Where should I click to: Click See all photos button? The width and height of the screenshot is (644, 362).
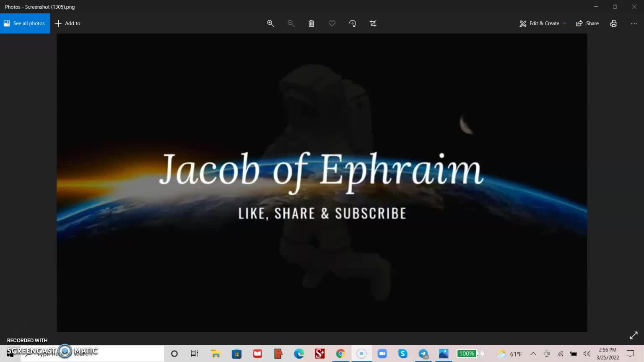(x=25, y=23)
